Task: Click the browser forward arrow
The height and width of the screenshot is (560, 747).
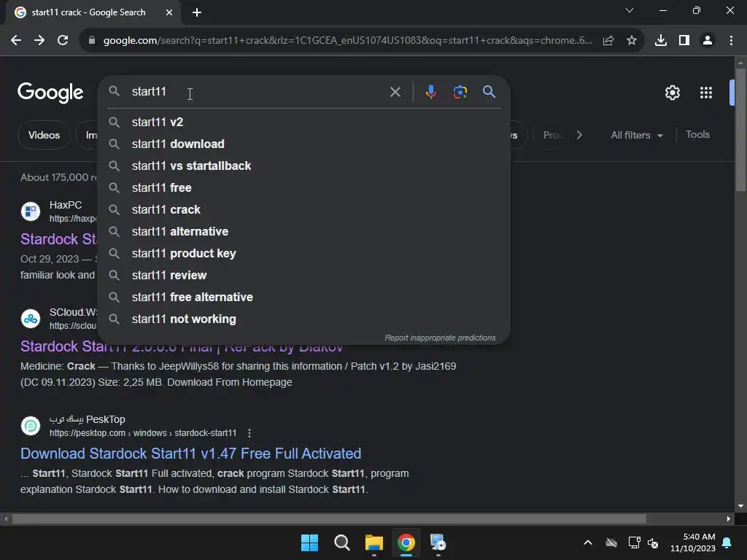Action: coord(39,41)
